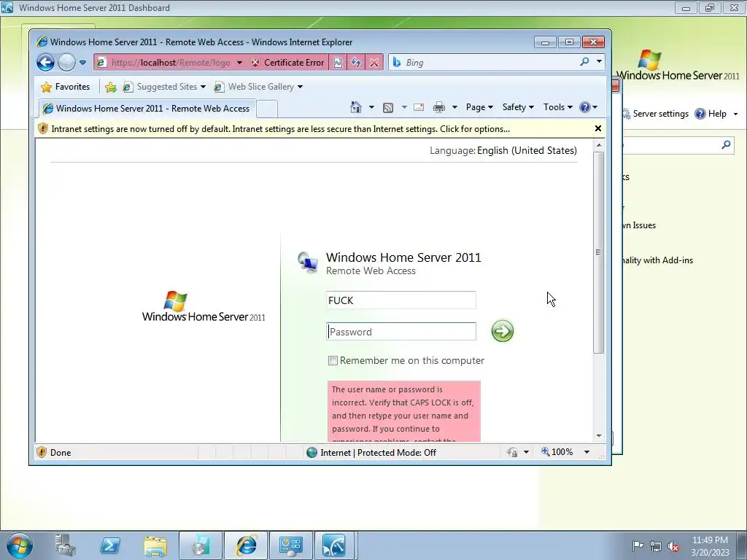Expand the Print options dropdown arrow
Screen dimensions: 747x560
[454, 107]
